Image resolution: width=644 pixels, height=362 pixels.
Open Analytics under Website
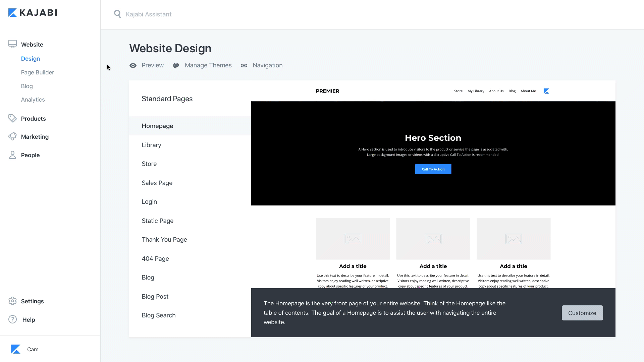33,100
